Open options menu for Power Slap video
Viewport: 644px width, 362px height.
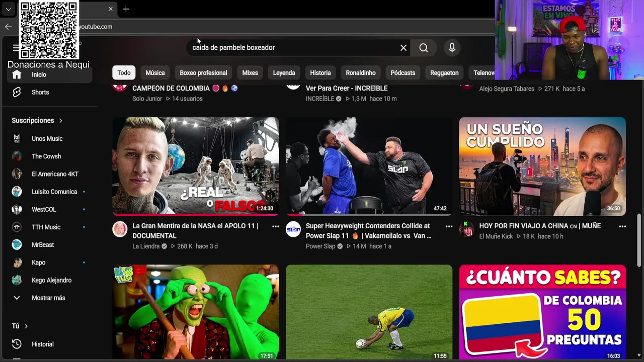pos(449,227)
